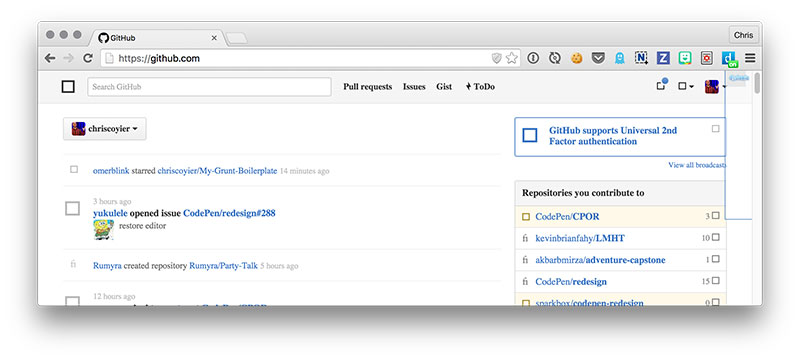Image resolution: width=800 pixels, height=360 pixels.
Task: Open the Ghostery ghost extension
Action: pos(619,58)
